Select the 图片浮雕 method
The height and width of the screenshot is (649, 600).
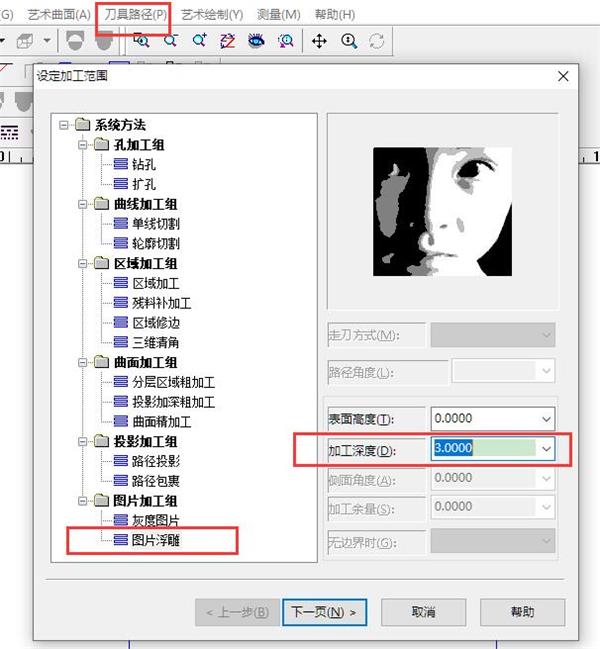click(x=156, y=540)
